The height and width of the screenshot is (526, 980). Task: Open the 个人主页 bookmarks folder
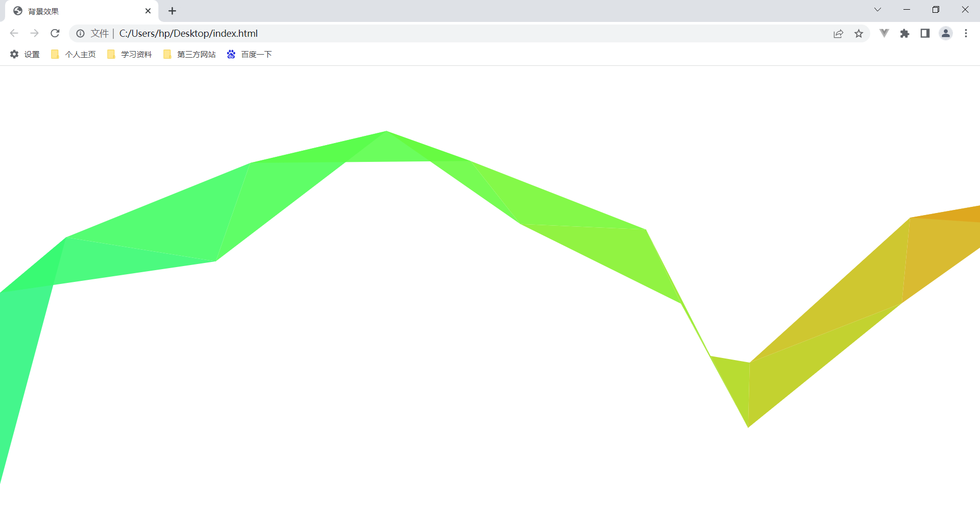pos(73,54)
